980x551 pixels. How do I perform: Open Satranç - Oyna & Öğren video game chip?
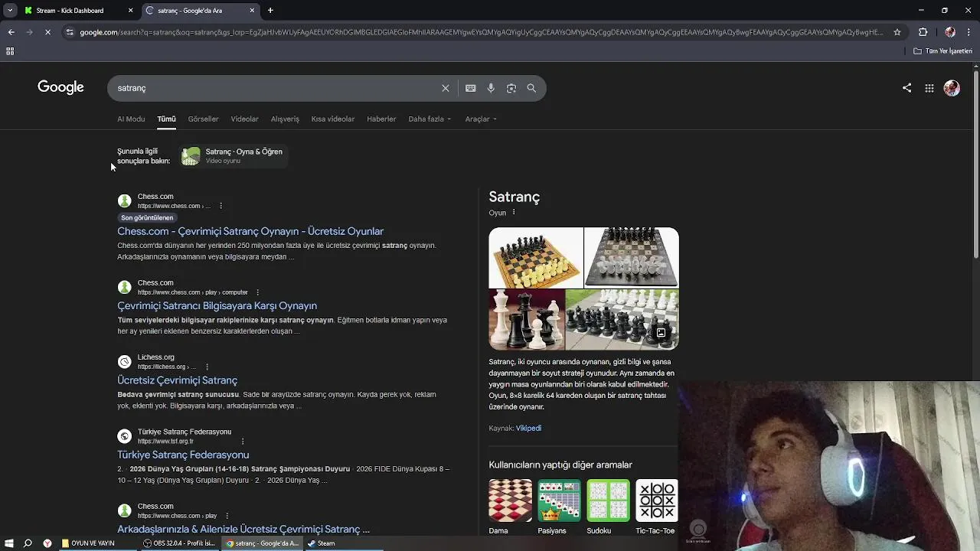(x=233, y=156)
